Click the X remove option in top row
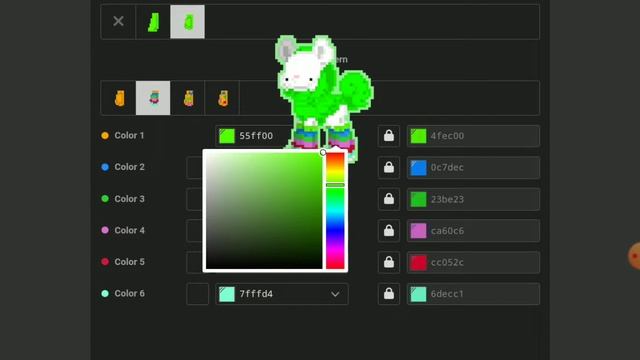 (x=118, y=22)
